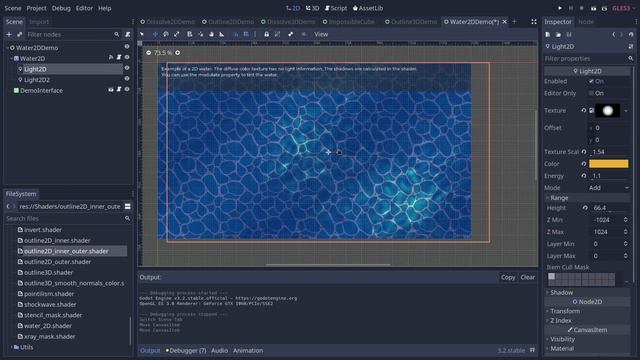Zoom in on the 2D viewport
640x360 pixels.
178,53
